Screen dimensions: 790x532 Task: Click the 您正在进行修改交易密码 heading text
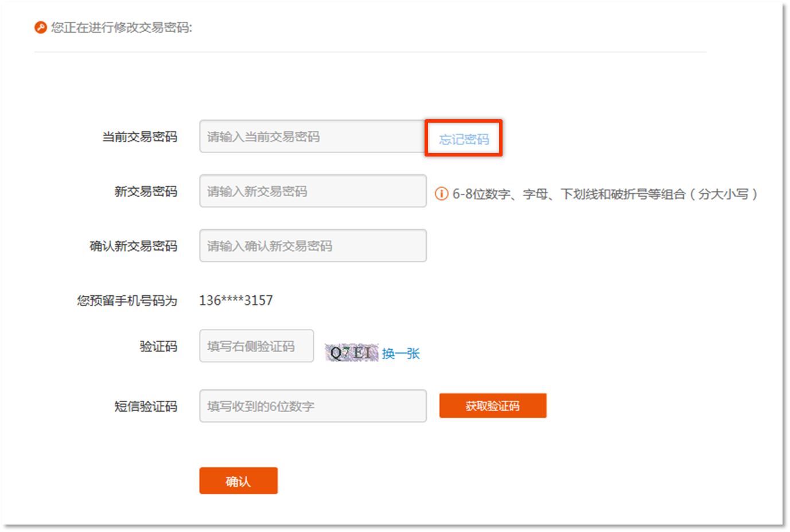(x=121, y=28)
